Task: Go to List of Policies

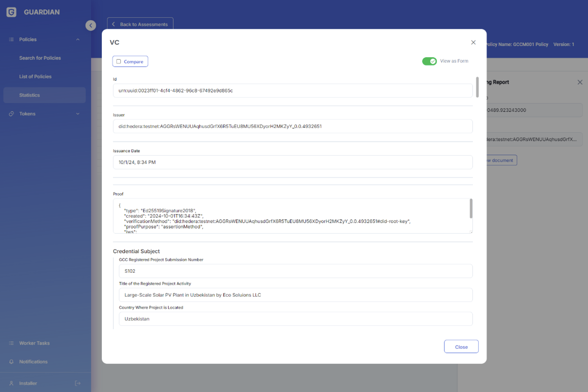Action: (35, 77)
